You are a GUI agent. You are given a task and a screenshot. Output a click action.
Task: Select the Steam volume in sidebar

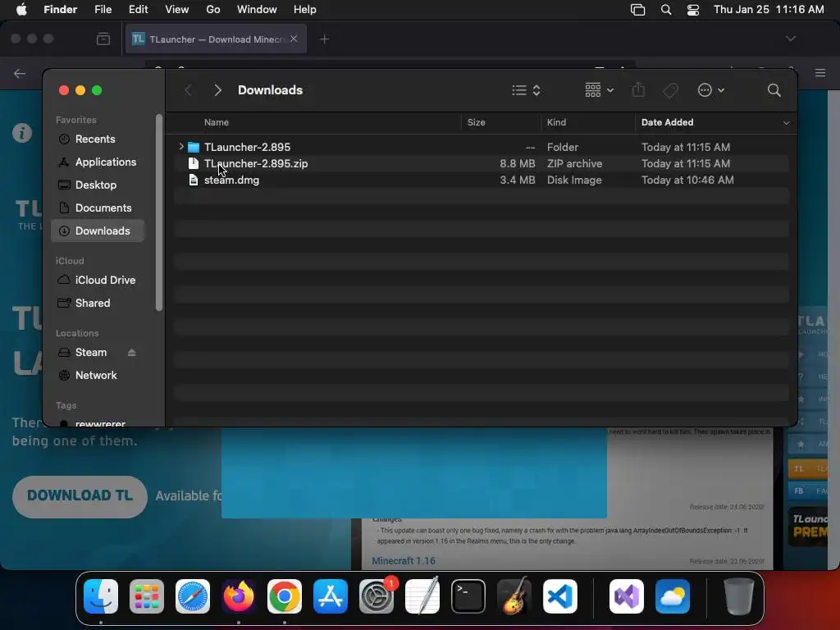90,353
